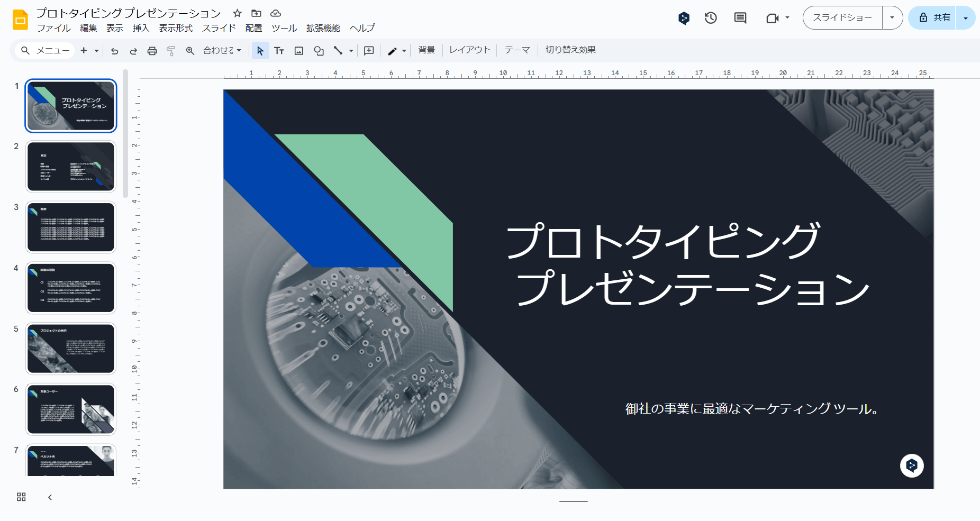The height and width of the screenshot is (521, 980).
Task: Click the speaker notes handle bar
Action: click(x=574, y=501)
